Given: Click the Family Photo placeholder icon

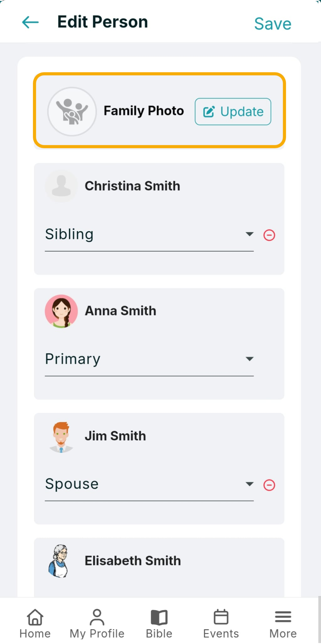Looking at the screenshot, I should click(72, 112).
